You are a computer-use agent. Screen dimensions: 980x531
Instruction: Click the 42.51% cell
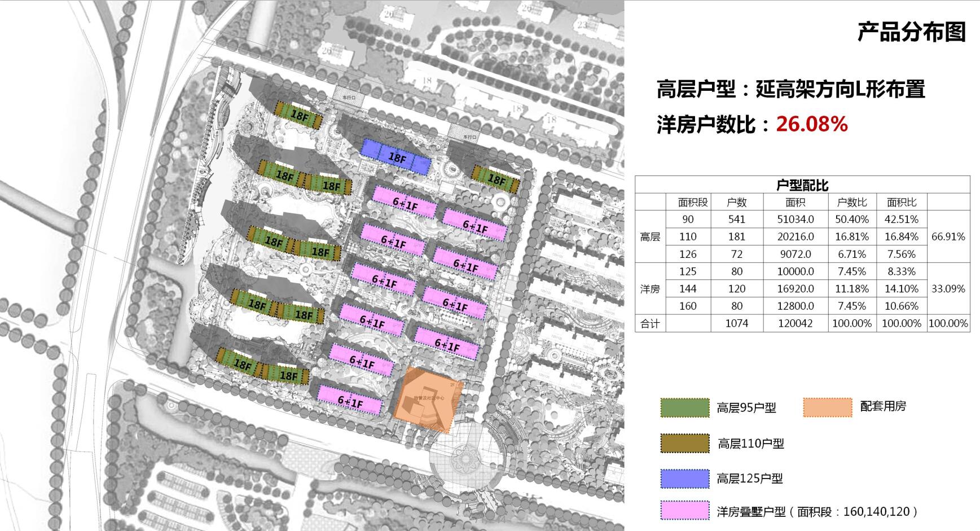coord(902,220)
